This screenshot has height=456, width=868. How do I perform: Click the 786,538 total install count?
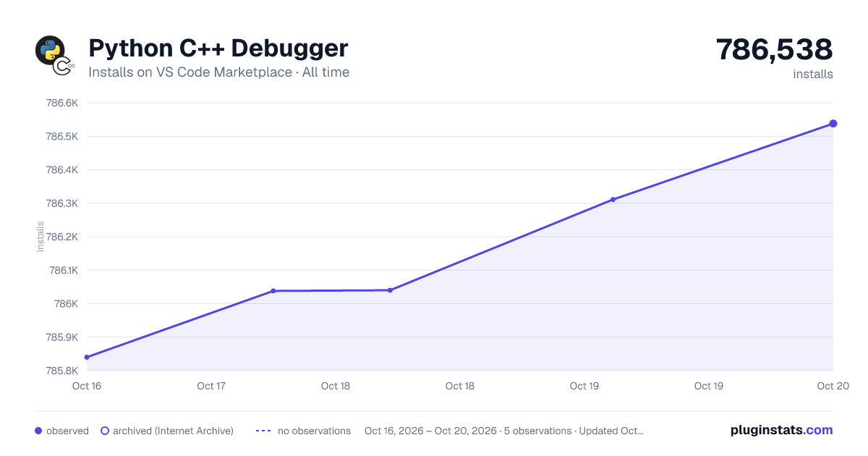(775, 49)
